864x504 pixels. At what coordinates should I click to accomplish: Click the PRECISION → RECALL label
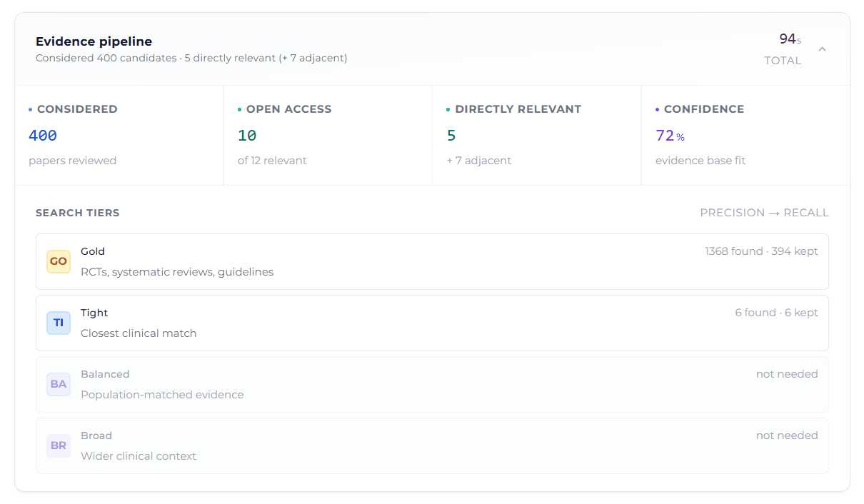[764, 213]
